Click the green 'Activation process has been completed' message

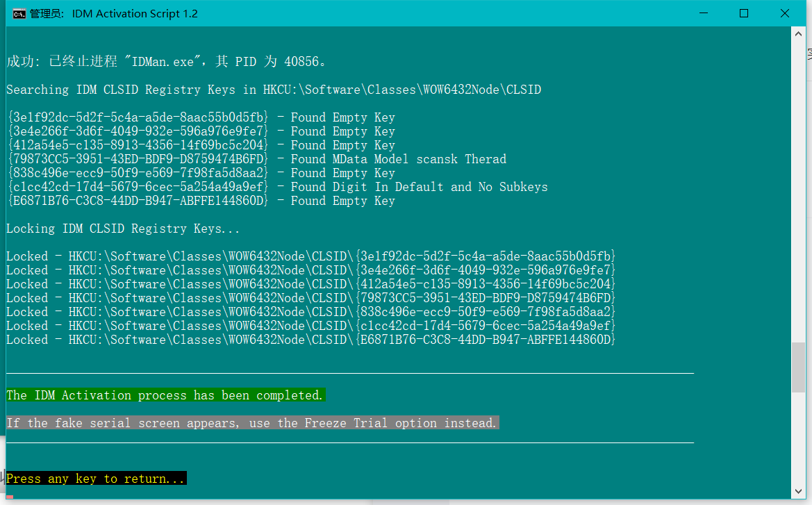point(166,395)
